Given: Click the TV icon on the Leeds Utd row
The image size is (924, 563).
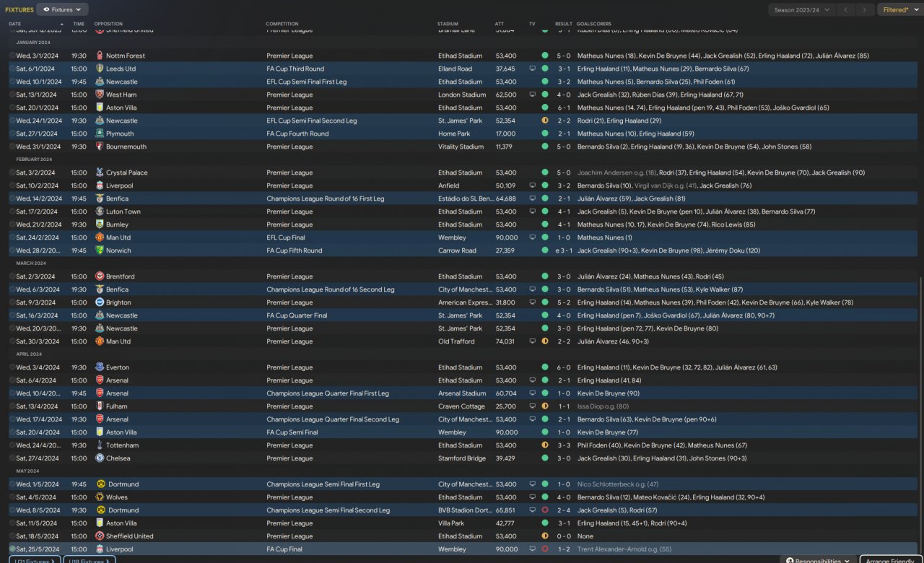Looking at the screenshot, I should pos(533,69).
